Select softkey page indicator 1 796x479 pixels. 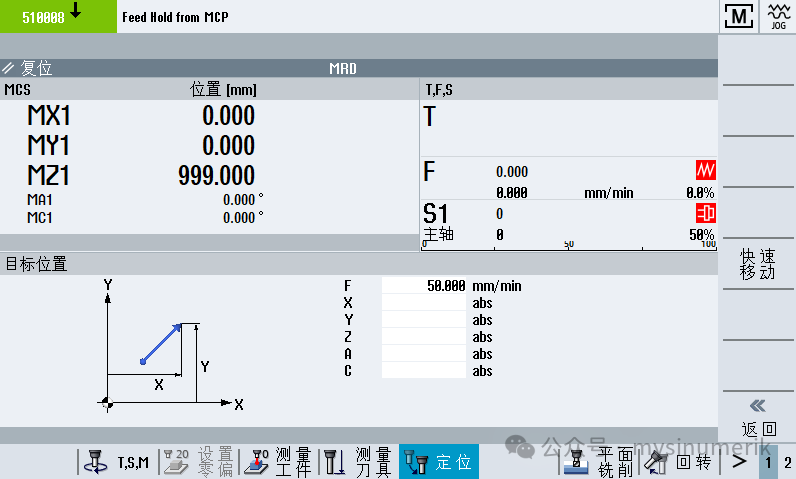(768, 462)
